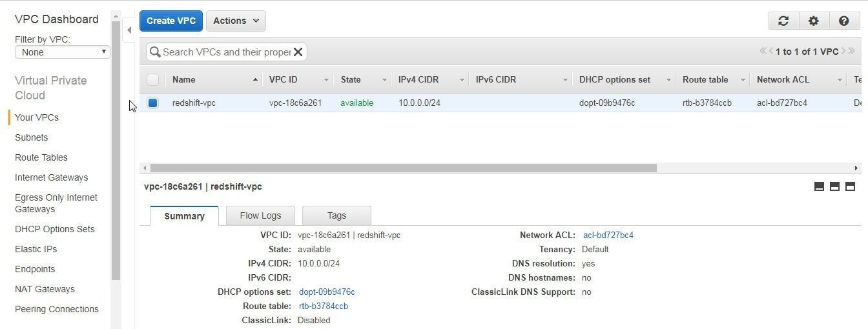Viewport: 868px width, 329px height.
Task: Click the help question mark icon
Action: point(843,21)
